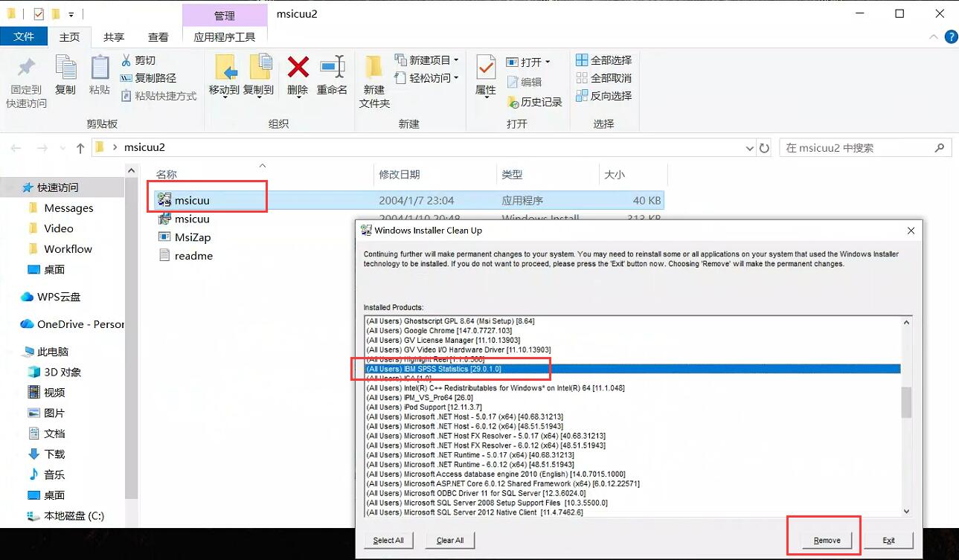
Task: Click the History record icon
Action: click(x=513, y=102)
